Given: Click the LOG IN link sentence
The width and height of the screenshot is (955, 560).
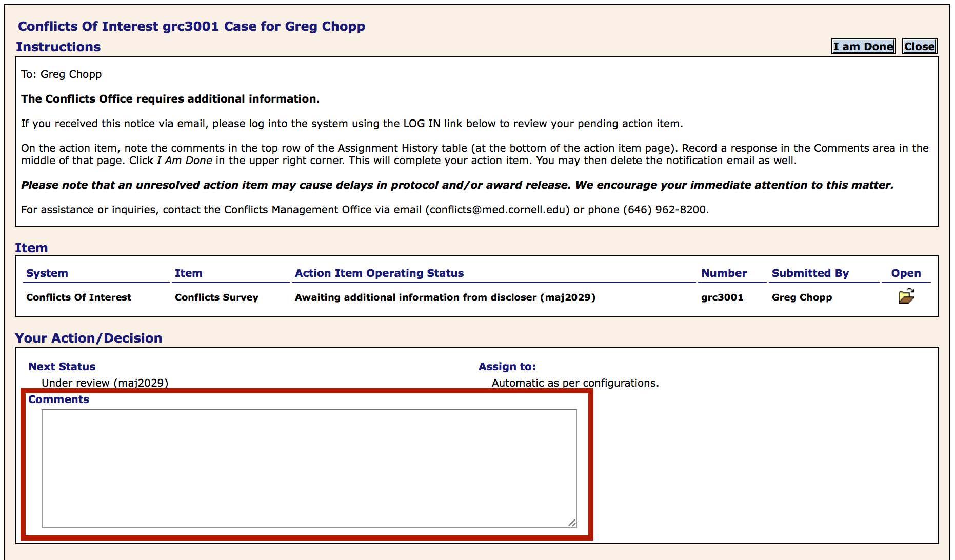Looking at the screenshot, I should [x=352, y=124].
